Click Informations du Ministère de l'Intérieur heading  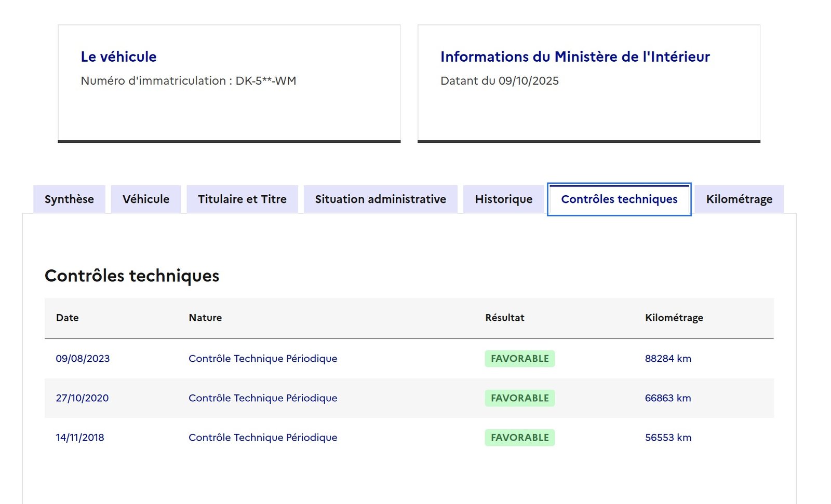575,57
